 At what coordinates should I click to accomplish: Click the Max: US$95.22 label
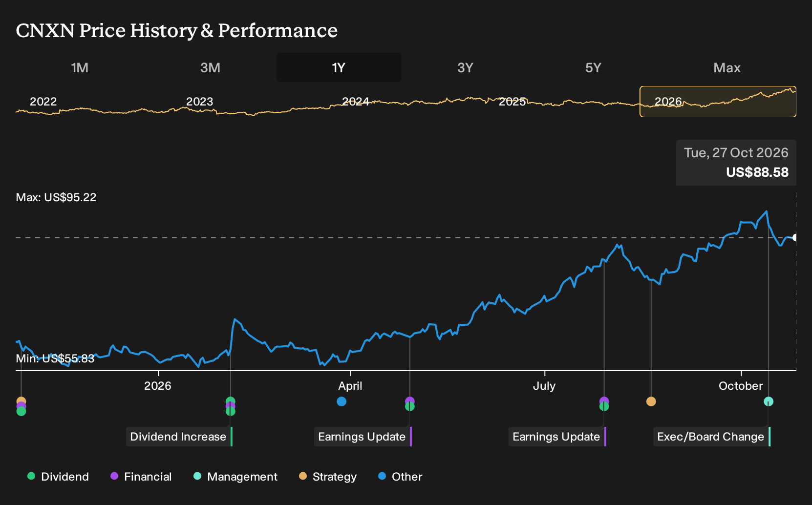56,197
